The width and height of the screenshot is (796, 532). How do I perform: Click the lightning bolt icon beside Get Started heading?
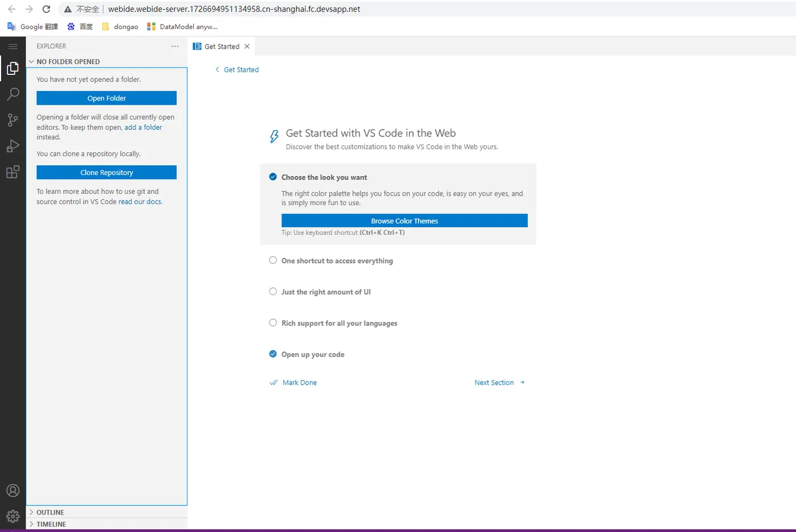tap(274, 136)
